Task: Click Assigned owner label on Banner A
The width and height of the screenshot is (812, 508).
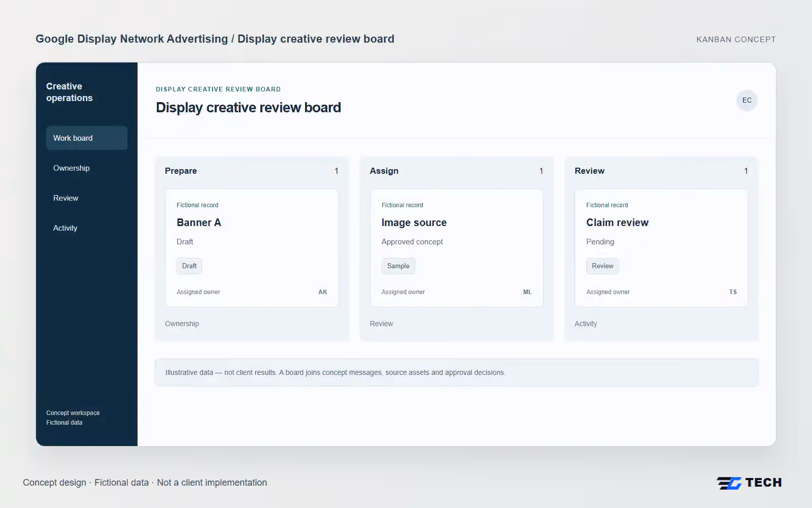Action: coord(198,292)
